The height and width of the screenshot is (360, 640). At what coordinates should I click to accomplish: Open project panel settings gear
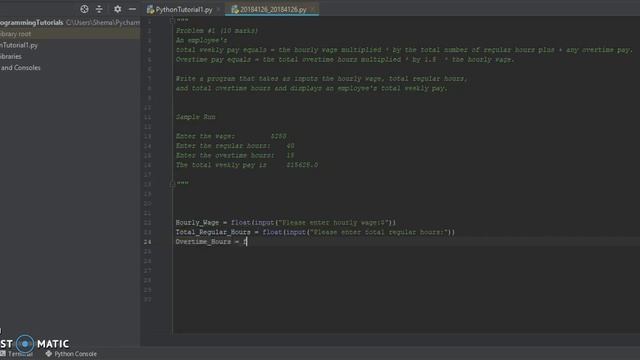[x=118, y=9]
